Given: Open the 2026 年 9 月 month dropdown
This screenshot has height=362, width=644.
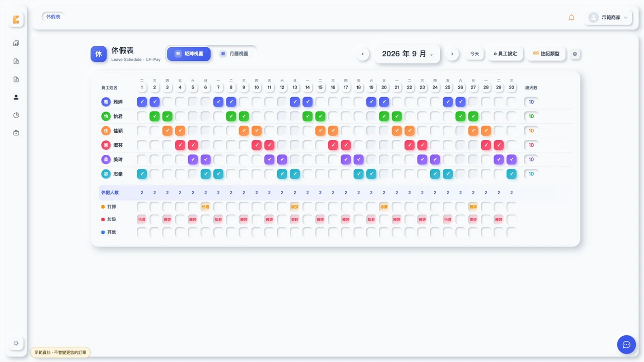Looking at the screenshot, I should pos(407,54).
